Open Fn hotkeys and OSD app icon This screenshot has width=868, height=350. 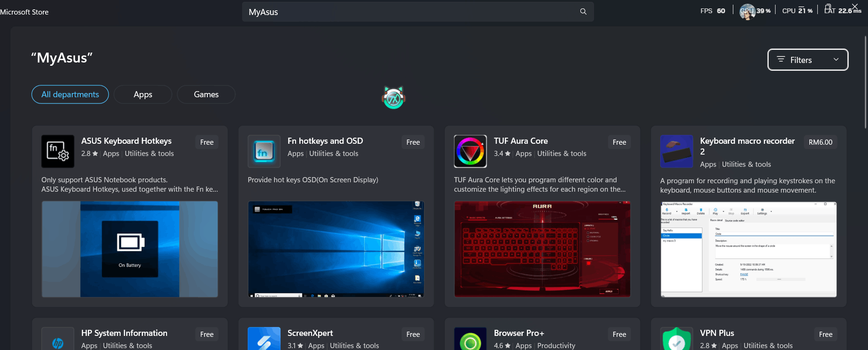tap(264, 151)
